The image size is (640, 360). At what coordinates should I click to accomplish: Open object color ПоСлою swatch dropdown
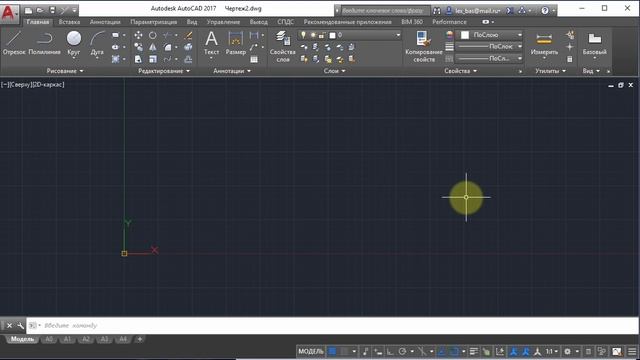[489, 35]
